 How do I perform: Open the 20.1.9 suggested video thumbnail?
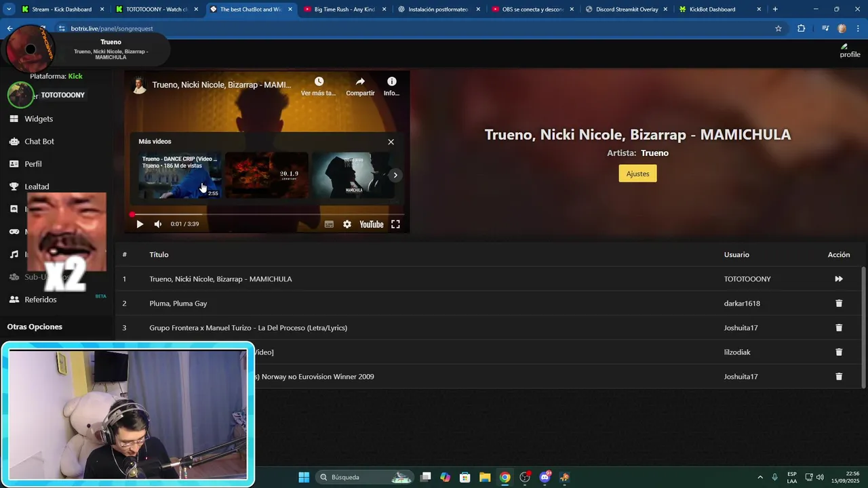(267, 175)
